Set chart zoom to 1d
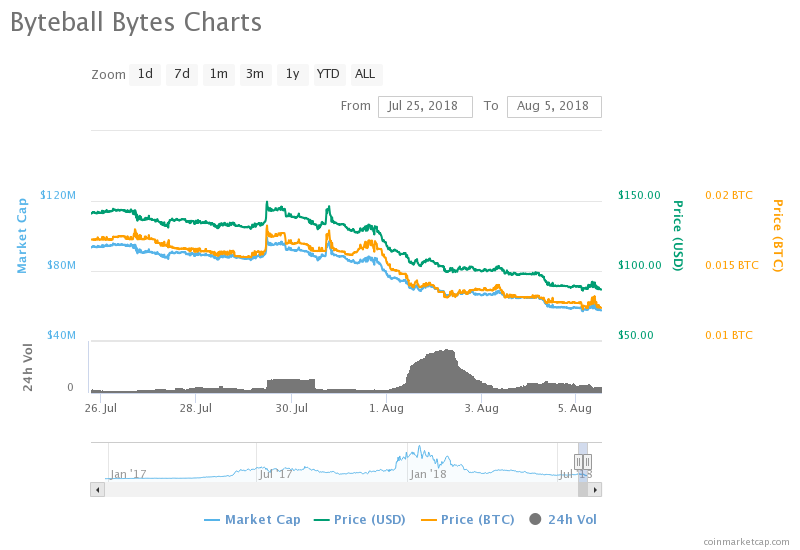The height and width of the screenshot is (550, 800). point(145,74)
